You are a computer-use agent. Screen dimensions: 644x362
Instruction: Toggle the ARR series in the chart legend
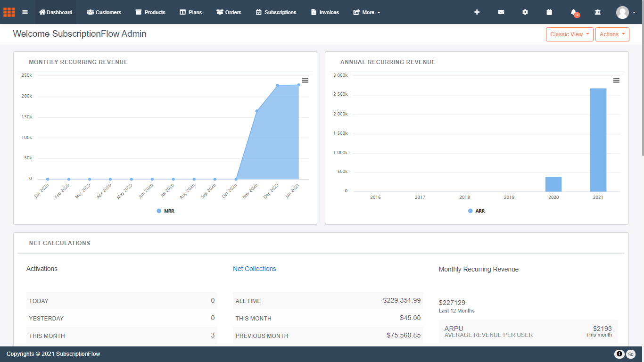pyautogui.click(x=476, y=211)
